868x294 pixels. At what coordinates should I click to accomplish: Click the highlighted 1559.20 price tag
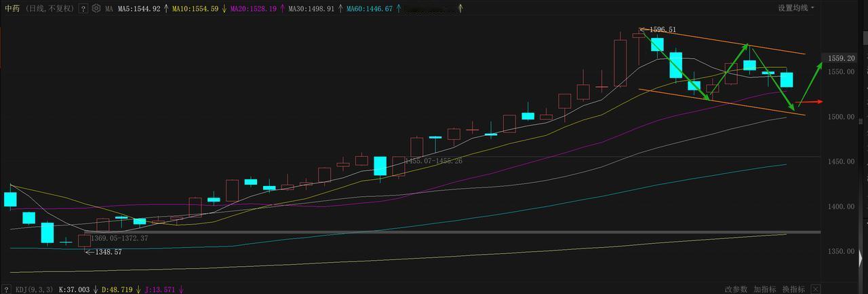click(840, 58)
